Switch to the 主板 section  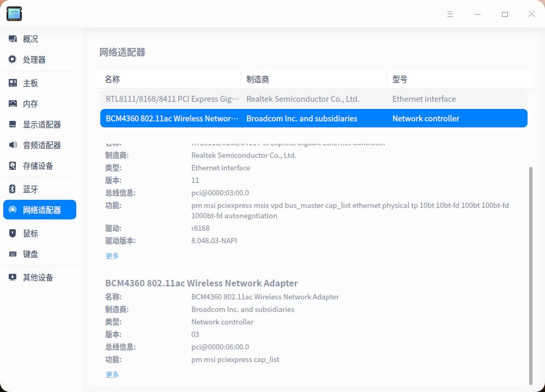click(x=30, y=83)
